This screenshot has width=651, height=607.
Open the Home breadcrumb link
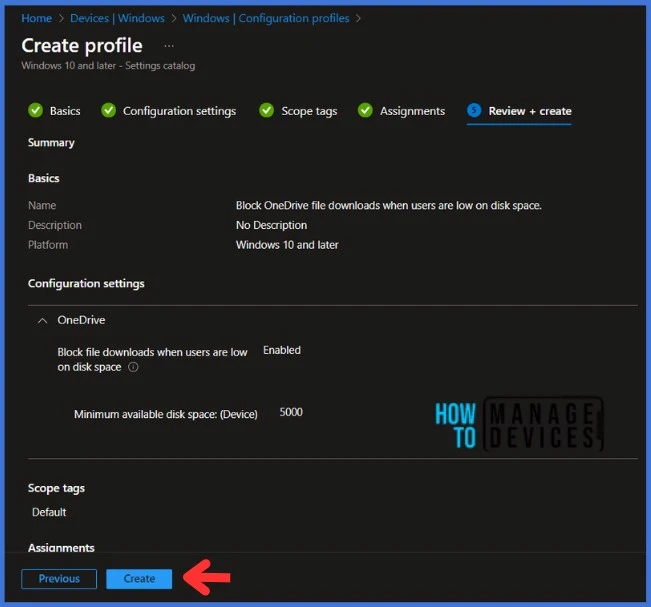[37, 18]
